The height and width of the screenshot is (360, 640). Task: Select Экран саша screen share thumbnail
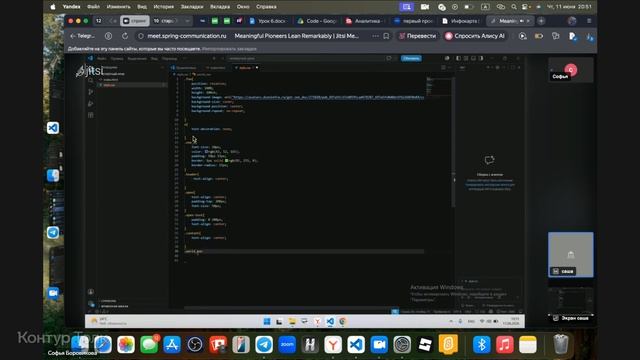571,304
